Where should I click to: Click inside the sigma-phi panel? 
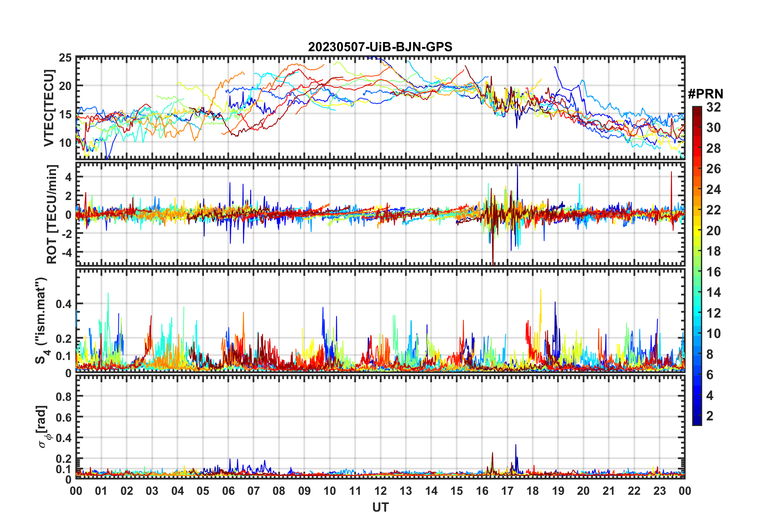coord(380,427)
